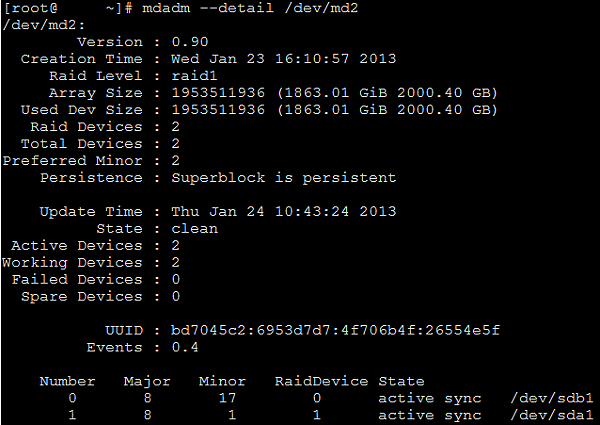The image size is (600, 425).
Task: Click the /dev/sda1 device path
Action: click(x=552, y=415)
